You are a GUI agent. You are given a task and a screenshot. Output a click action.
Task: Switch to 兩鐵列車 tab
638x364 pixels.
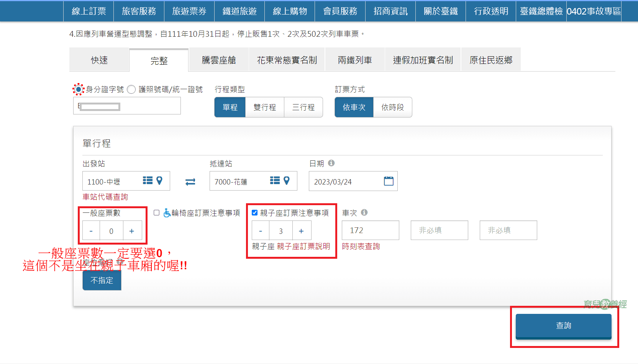click(355, 60)
